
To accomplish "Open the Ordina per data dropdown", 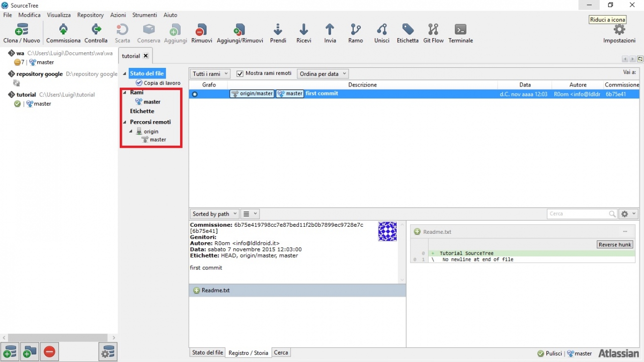I will pos(323,74).
